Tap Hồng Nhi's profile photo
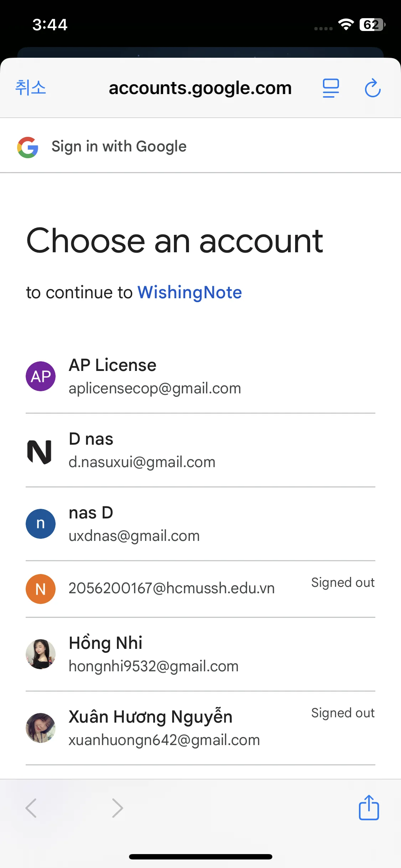The width and height of the screenshot is (401, 868). tap(41, 654)
